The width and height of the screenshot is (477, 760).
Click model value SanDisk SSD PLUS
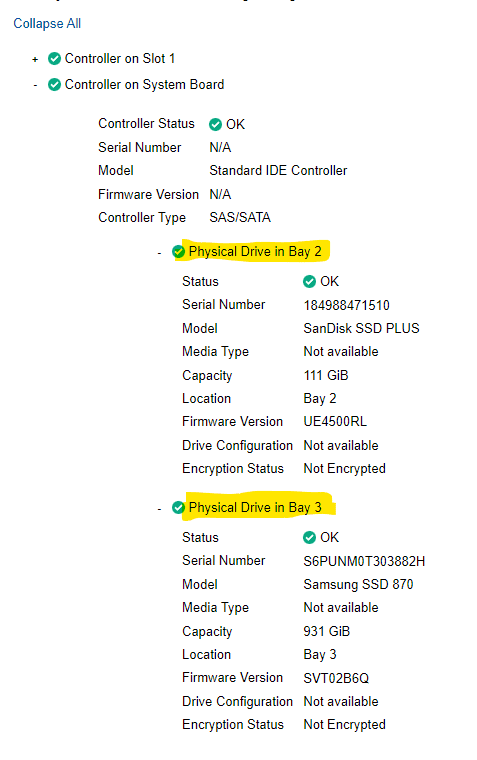coord(361,329)
